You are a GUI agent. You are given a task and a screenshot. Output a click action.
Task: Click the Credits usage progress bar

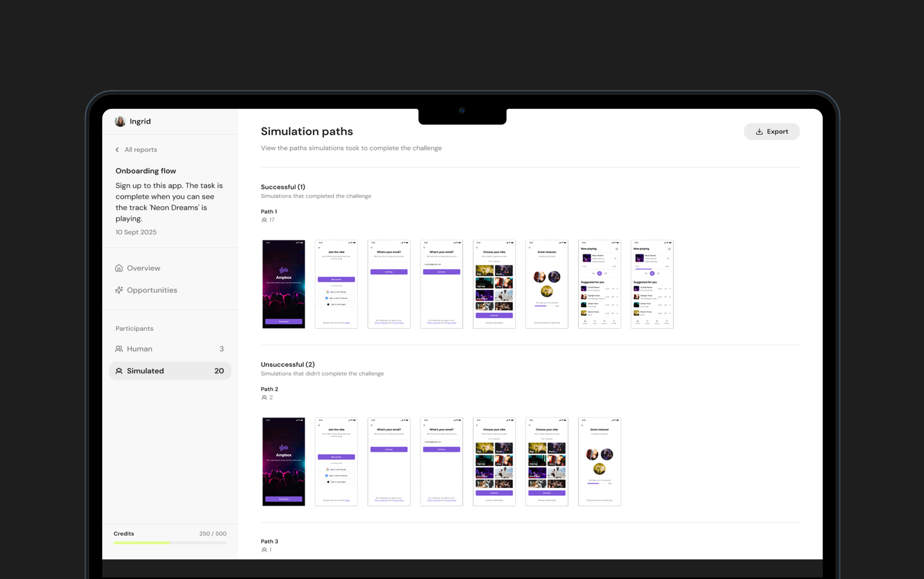click(170, 543)
